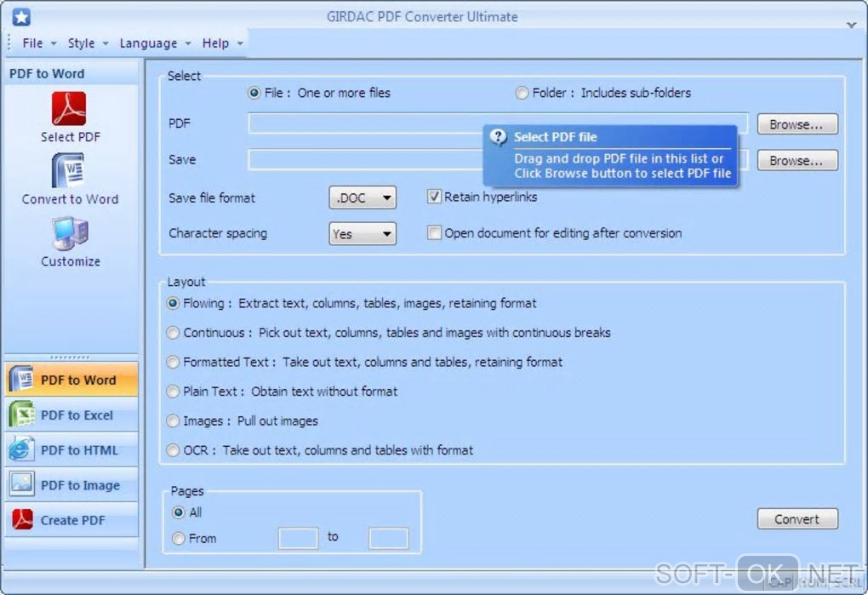The width and height of the screenshot is (868, 595).
Task: Click the Convert to Word icon
Action: (x=69, y=171)
